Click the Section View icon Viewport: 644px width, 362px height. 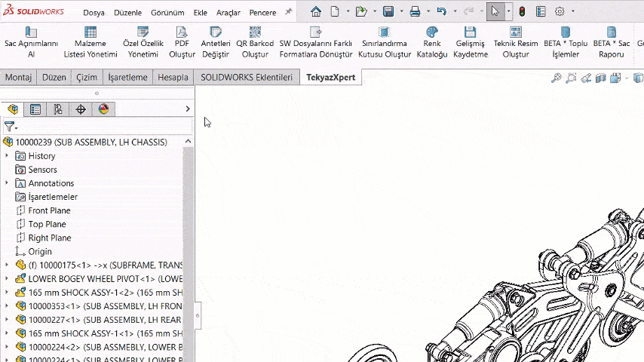tap(601, 78)
